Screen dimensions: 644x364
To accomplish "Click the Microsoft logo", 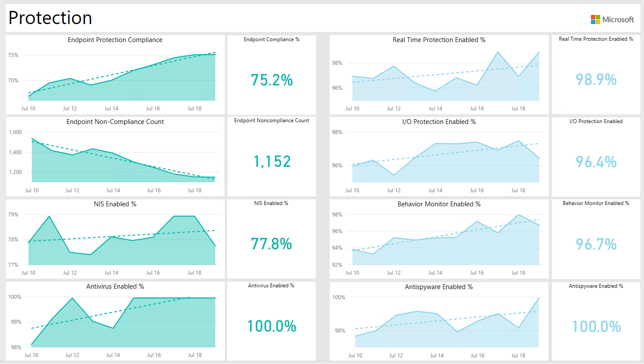I will (612, 19).
